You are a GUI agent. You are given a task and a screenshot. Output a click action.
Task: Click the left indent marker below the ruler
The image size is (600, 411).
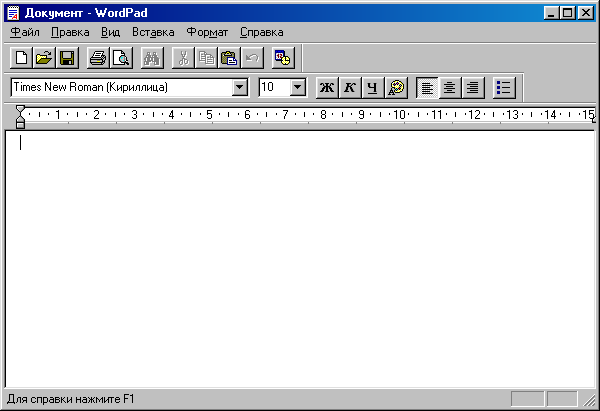pyautogui.click(x=20, y=125)
